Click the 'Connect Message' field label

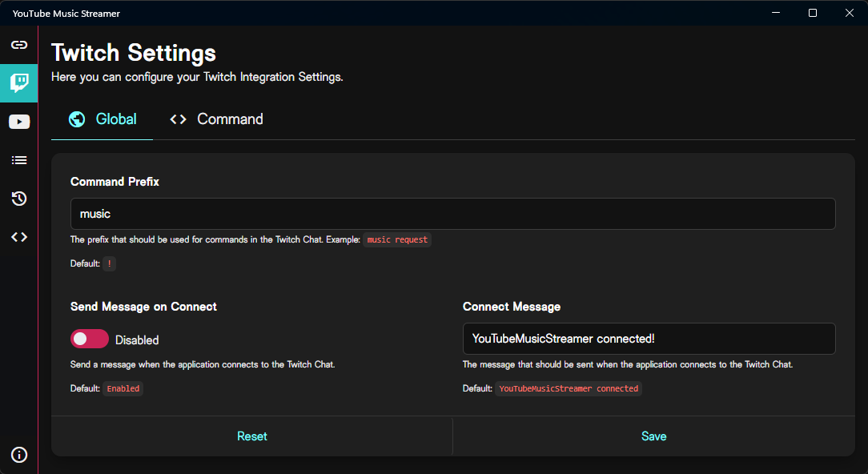(x=512, y=307)
